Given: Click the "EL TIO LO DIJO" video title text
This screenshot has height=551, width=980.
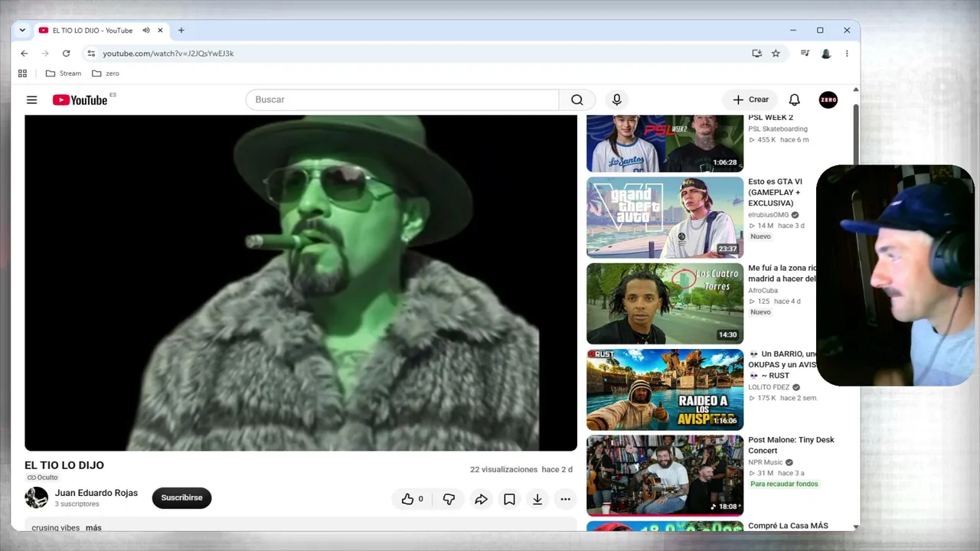Looking at the screenshot, I should click(x=64, y=465).
